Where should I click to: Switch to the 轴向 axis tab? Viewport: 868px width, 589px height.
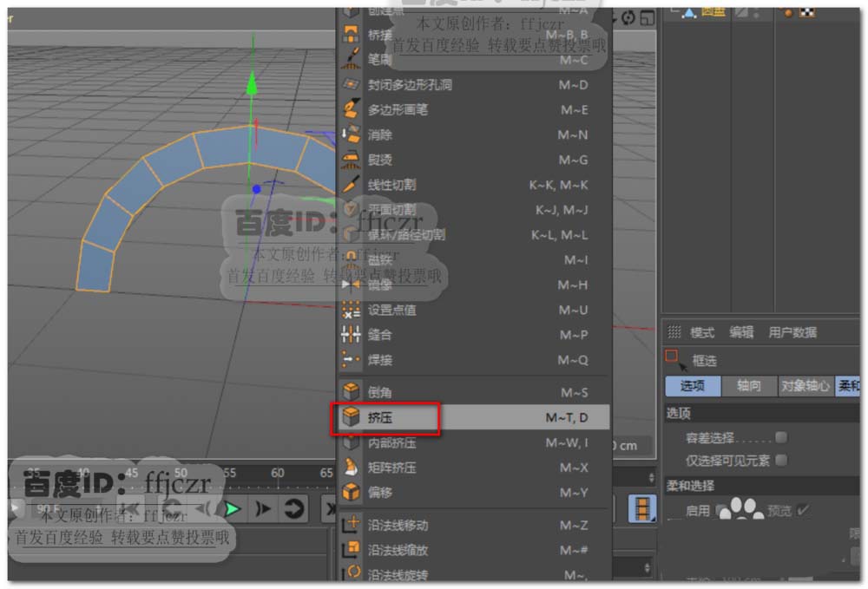(x=749, y=385)
